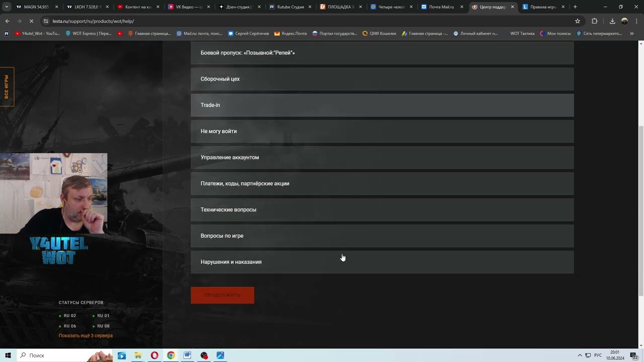Open Google Chrome from the taskbar
The image size is (644, 362).
coord(171,355)
